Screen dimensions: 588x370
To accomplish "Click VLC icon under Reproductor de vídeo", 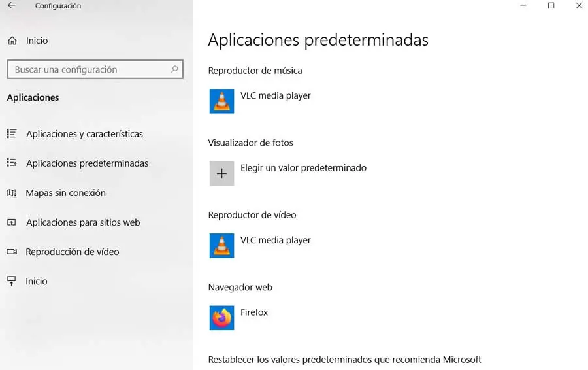I will point(221,246).
